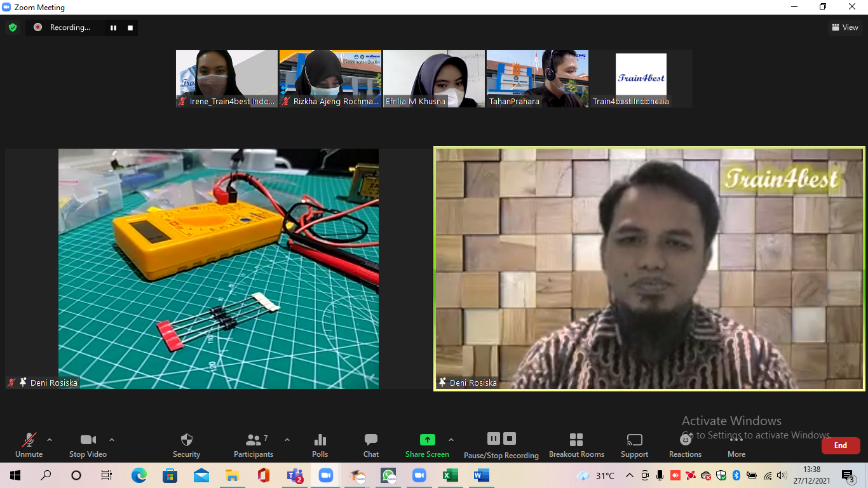Screen dimensions: 868x488
Task: Pause the recording in the top recording bar
Action: coord(114,27)
